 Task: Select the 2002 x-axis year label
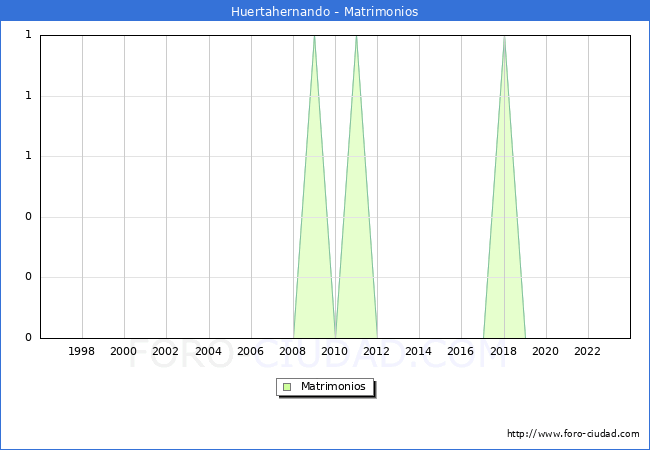[166, 351]
